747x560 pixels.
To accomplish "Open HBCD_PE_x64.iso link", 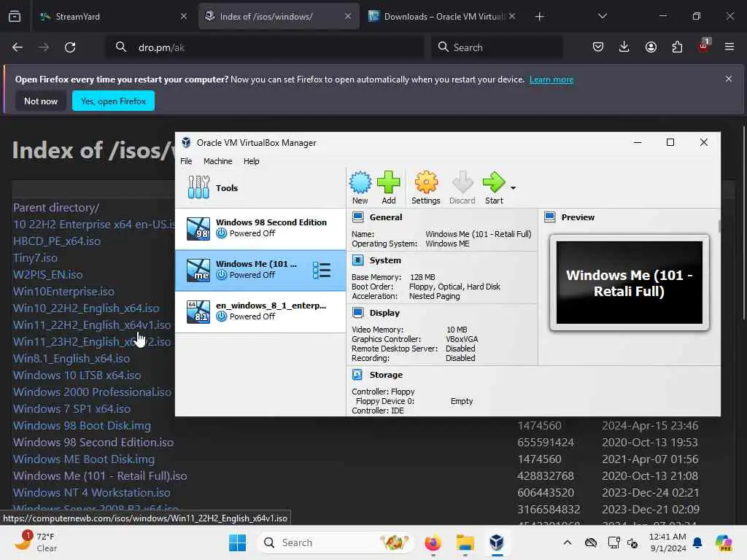I will (57, 241).
